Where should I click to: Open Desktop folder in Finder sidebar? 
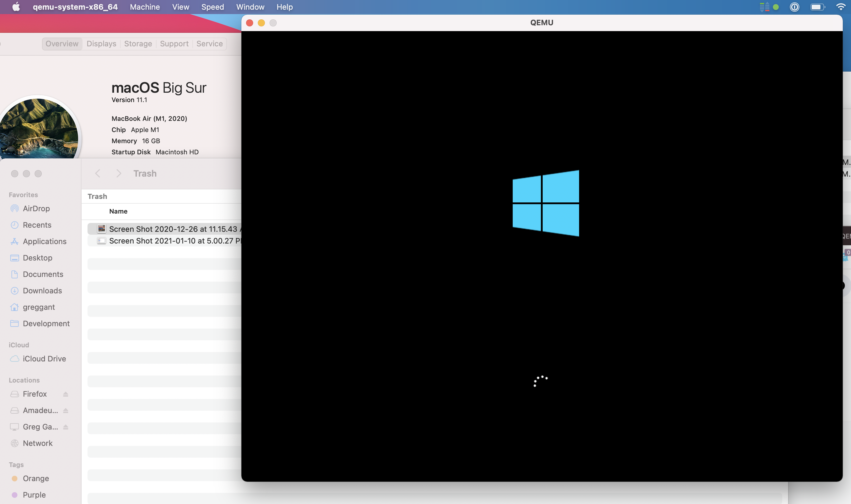coord(37,258)
